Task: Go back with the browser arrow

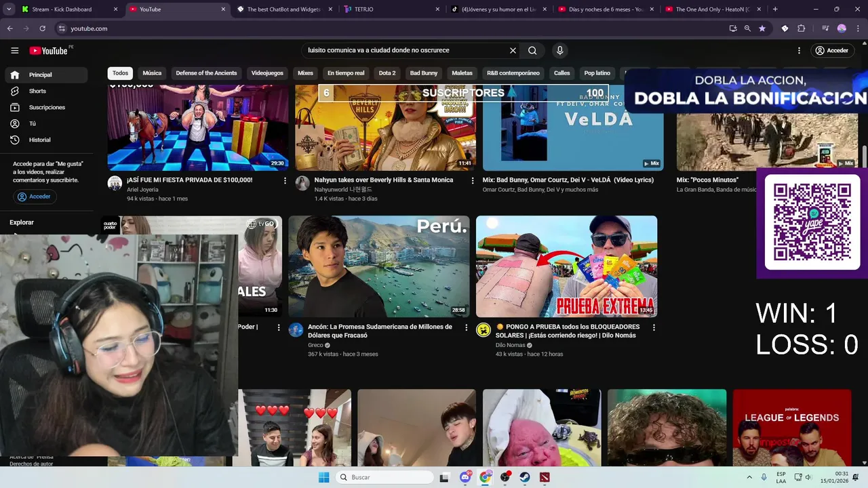Action: [9, 28]
